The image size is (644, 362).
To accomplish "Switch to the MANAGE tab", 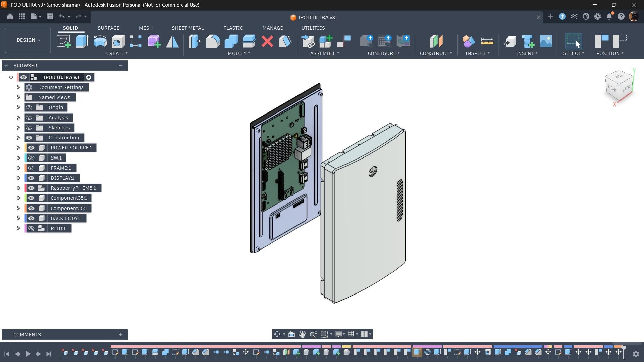I will (x=273, y=28).
